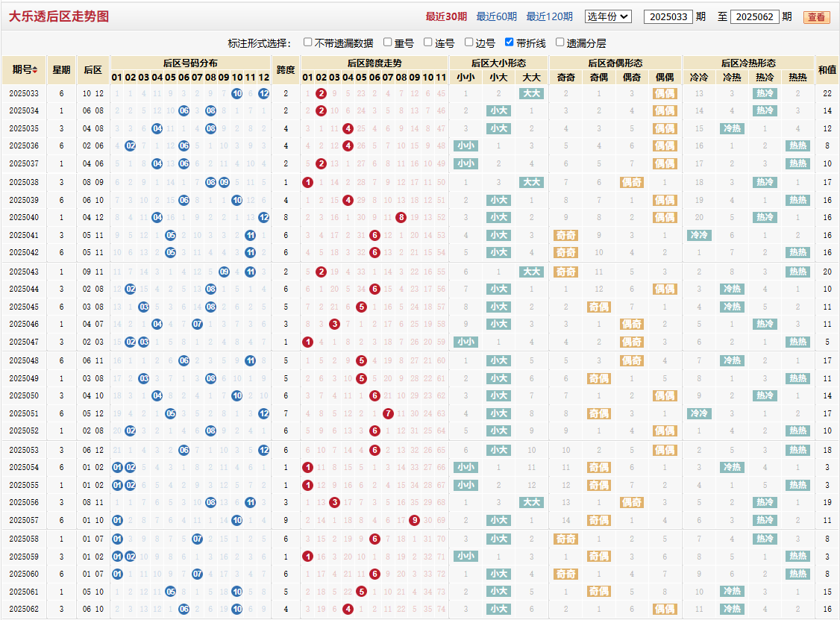Click red span ball 9 in row 2025057

(x=414, y=520)
